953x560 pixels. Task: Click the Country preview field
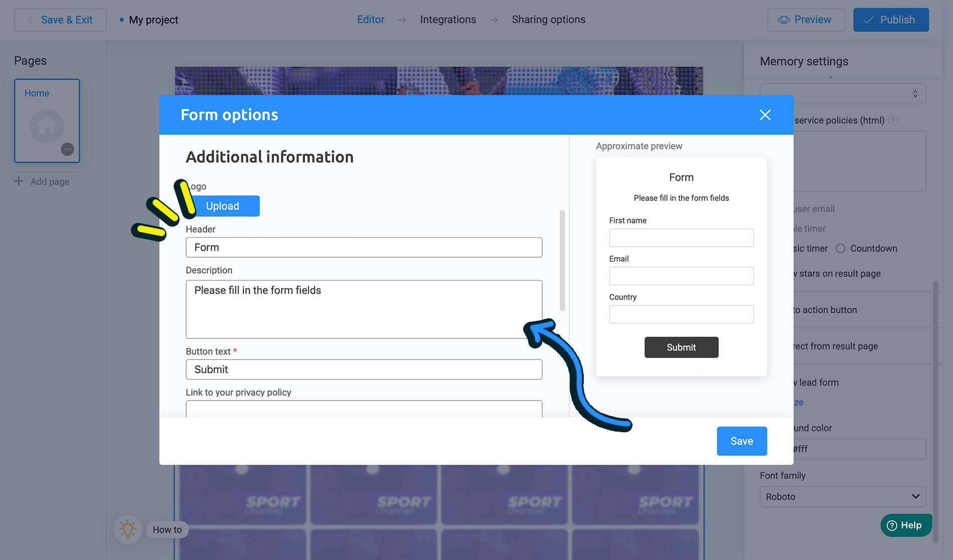(x=681, y=314)
